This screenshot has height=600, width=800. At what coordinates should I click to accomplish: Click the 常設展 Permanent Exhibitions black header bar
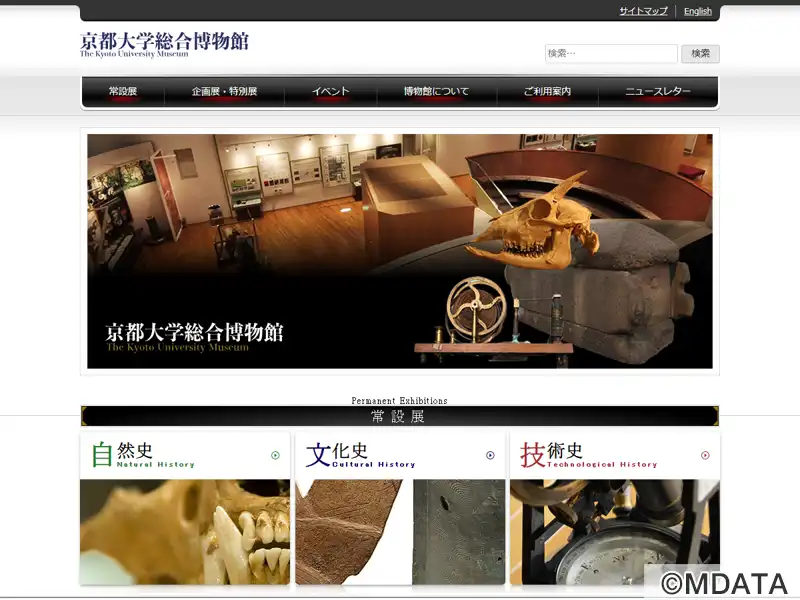(399, 416)
